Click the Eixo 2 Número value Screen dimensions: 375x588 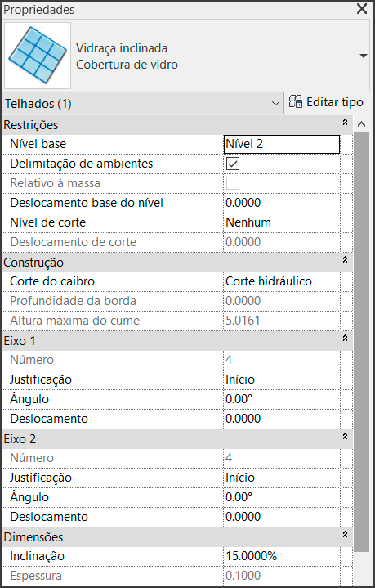click(x=282, y=458)
